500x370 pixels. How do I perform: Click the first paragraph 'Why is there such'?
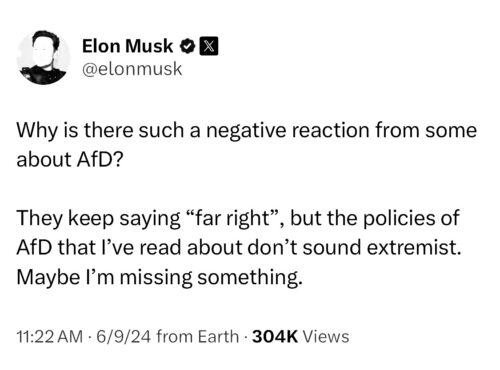pyautogui.click(x=247, y=144)
